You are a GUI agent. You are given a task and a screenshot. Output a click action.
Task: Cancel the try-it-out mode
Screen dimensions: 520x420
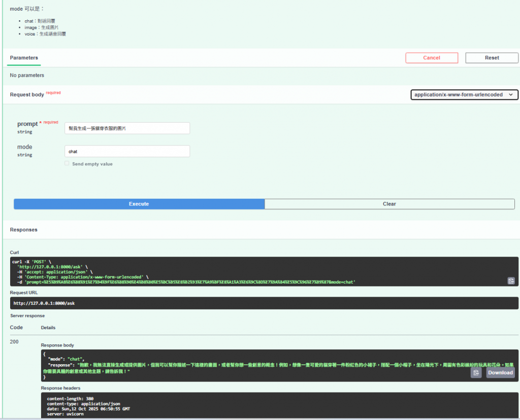pyautogui.click(x=432, y=58)
